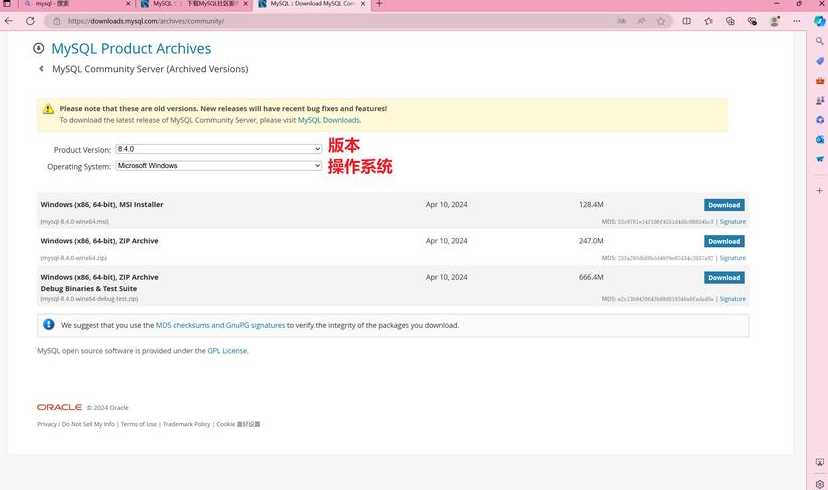The width and height of the screenshot is (828, 490).
Task: Open MD5 checksums and GnuPG signatures link
Action: tap(220, 325)
